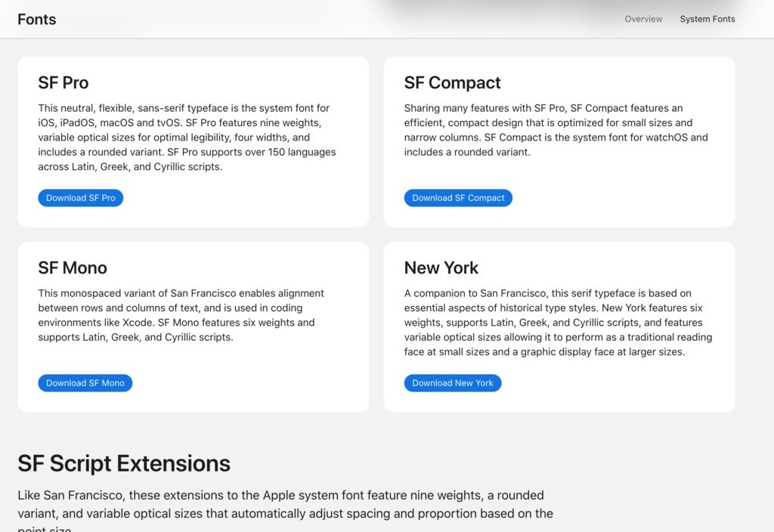This screenshot has height=532, width=774.
Task: Click the SF Mono heading
Action: 73,268
